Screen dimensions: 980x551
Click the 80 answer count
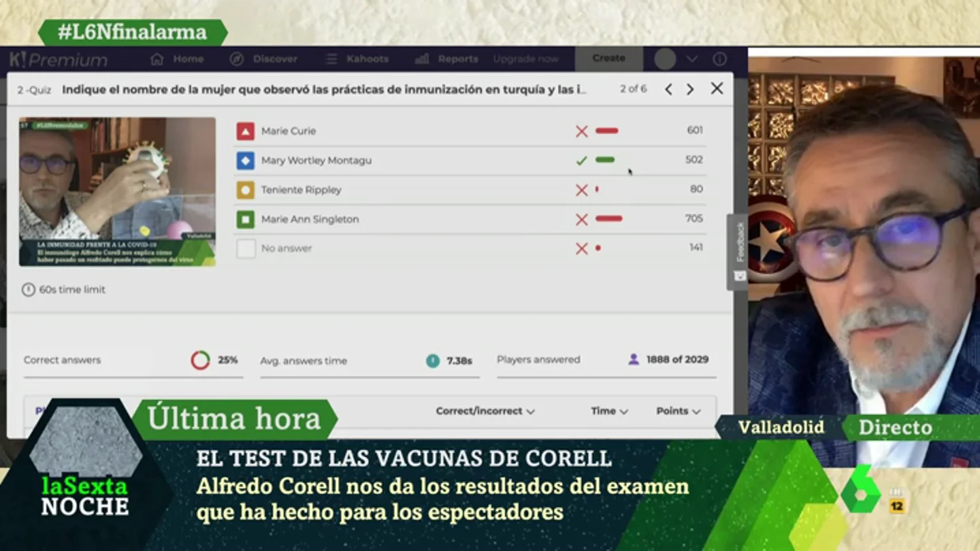coord(696,188)
